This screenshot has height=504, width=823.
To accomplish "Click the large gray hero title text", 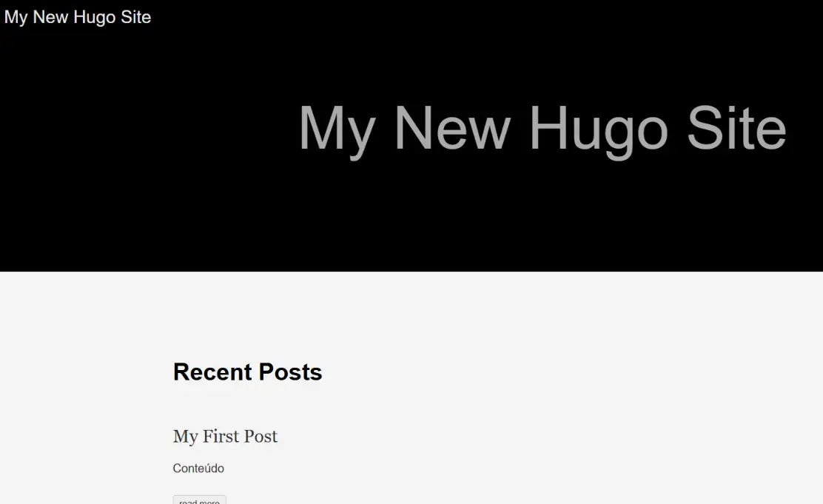I will point(542,130).
